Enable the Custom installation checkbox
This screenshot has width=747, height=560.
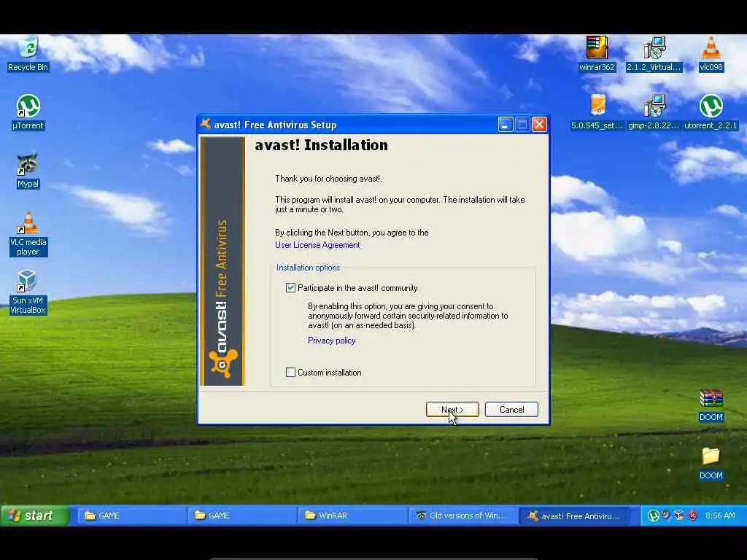(290, 373)
